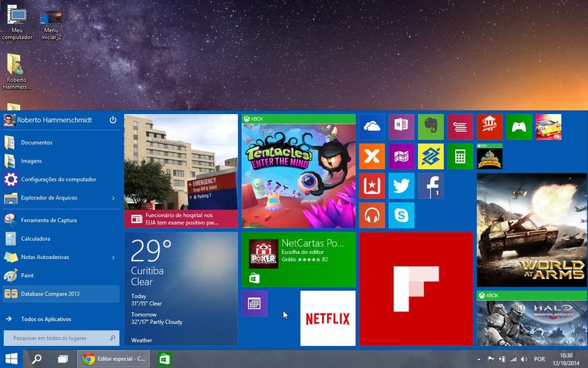The width and height of the screenshot is (588, 368).
Task: Launch Halo Spartan Assault tile
Action: point(531,318)
